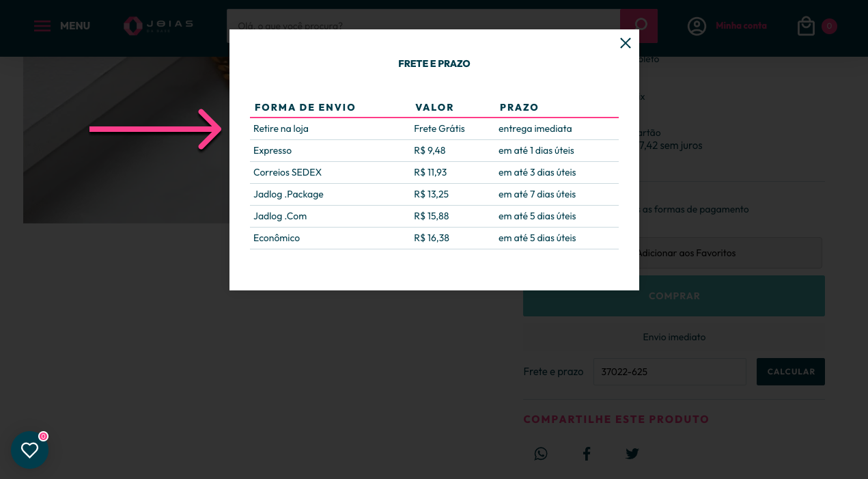Open the user account icon

click(x=697, y=26)
